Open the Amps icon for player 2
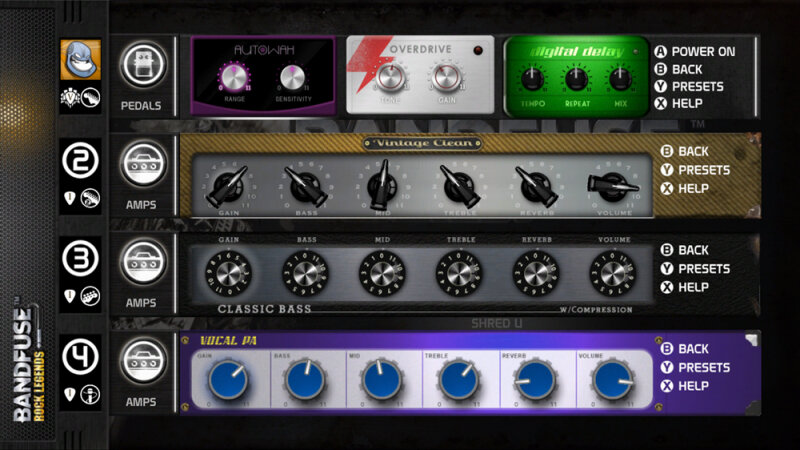The width and height of the screenshot is (800, 450). (143, 164)
